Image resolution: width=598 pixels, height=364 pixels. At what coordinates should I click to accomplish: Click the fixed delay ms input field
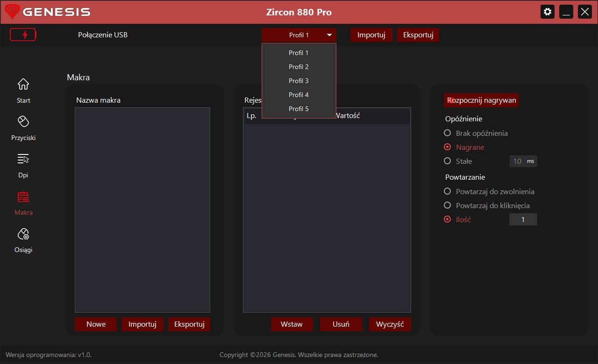click(523, 161)
